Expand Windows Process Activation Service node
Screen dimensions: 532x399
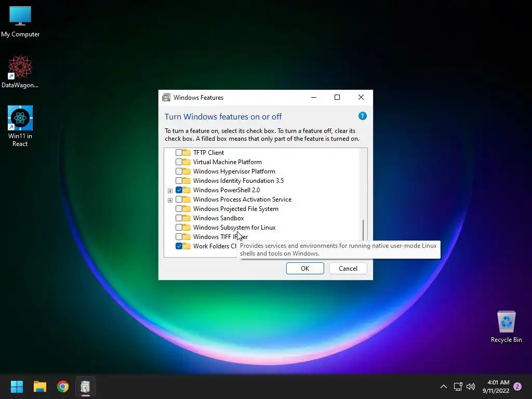pyautogui.click(x=170, y=200)
